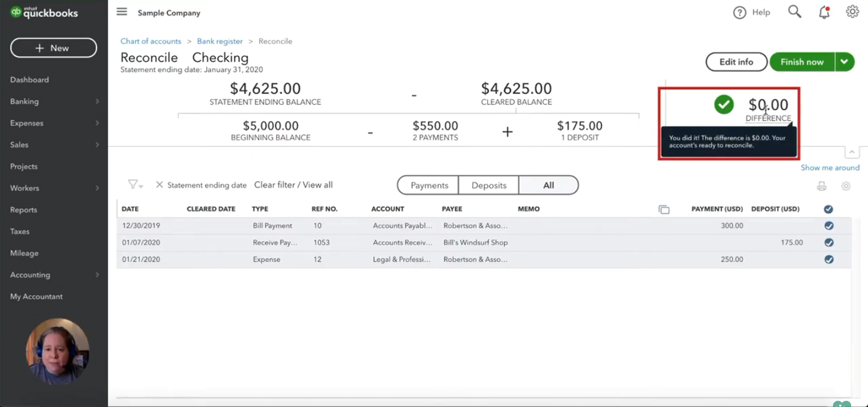Uncheck the Bill's Windsurf Shop deposit row
This screenshot has width=868, height=407.
[x=829, y=243]
